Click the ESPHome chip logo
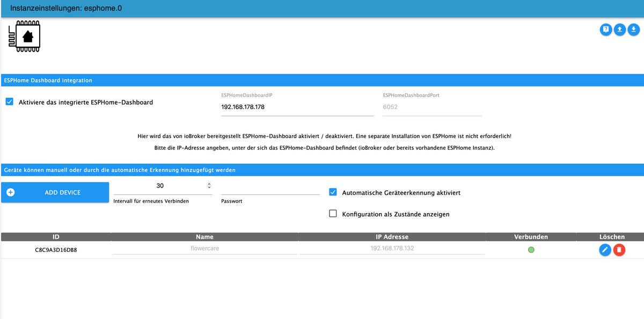Viewport: 644px width, 319px height. [x=25, y=37]
